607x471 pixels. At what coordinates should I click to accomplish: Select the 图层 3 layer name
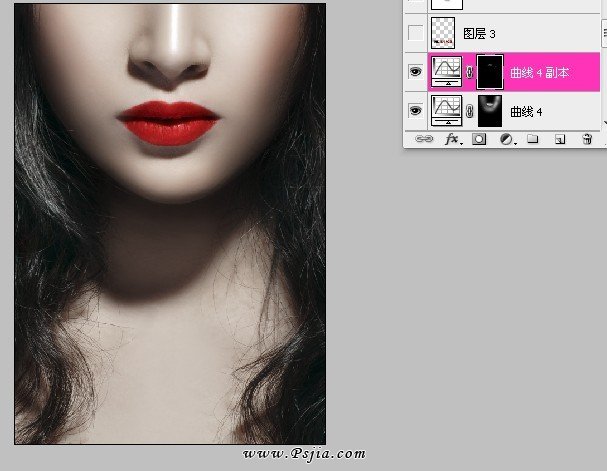click(479, 34)
